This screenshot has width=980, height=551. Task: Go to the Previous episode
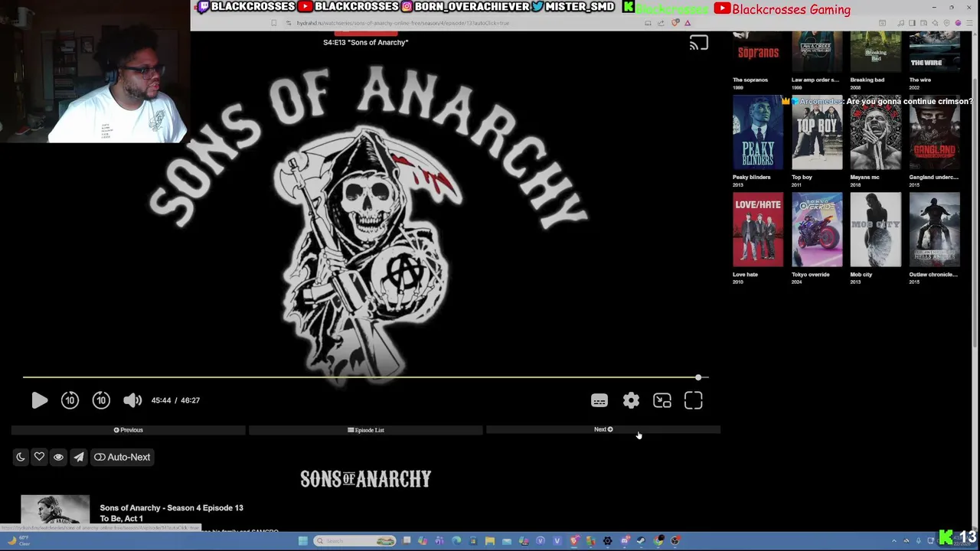(x=129, y=430)
